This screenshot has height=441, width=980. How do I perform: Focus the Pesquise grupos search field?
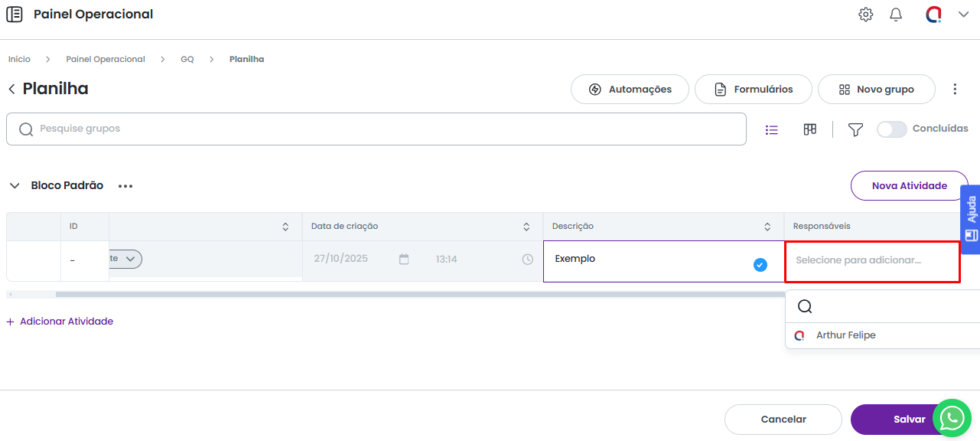(383, 129)
